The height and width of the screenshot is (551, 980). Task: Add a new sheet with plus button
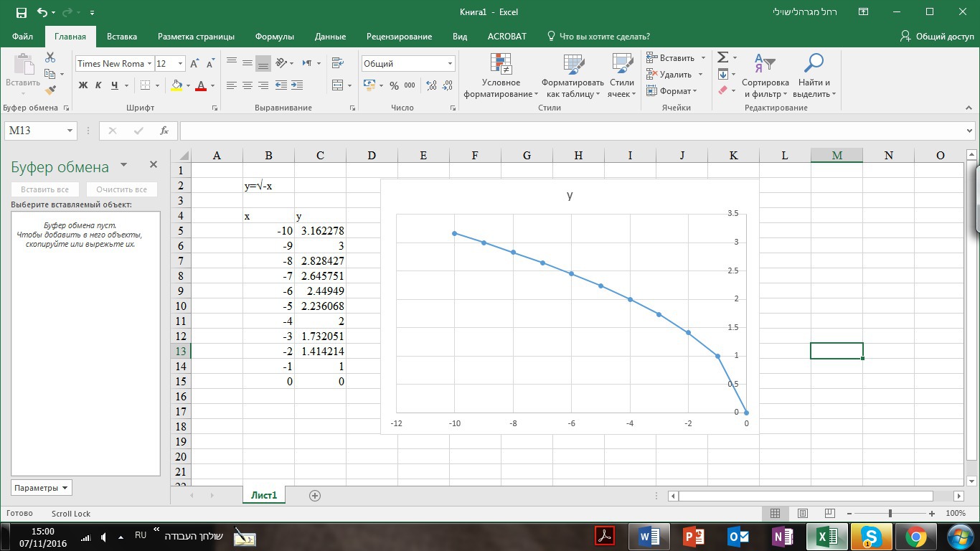coord(314,495)
